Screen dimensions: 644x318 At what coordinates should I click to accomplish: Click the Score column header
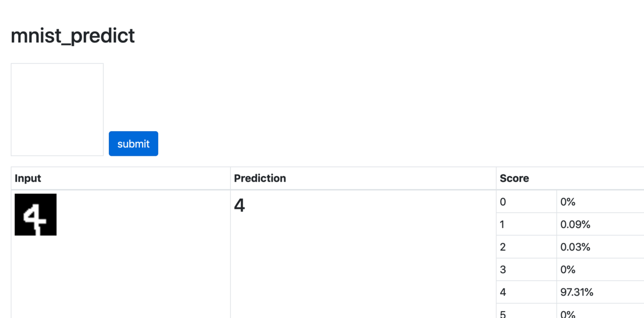(x=514, y=178)
